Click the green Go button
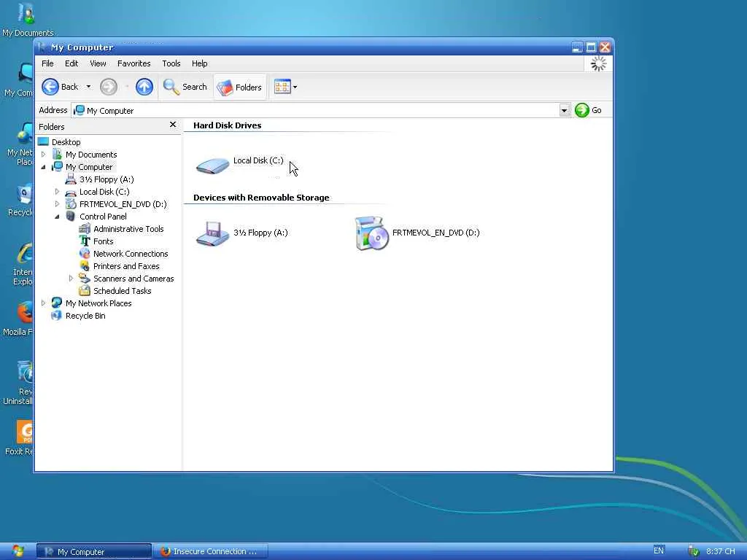Screen dimensions: 747x560 [x=588, y=111]
